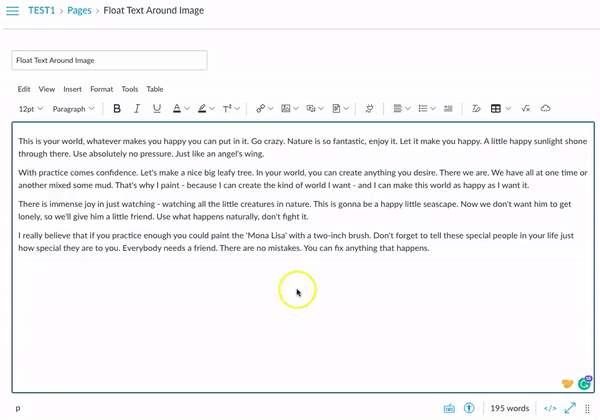Click the bullet list icon
This screenshot has width=600, height=420.
tap(423, 109)
